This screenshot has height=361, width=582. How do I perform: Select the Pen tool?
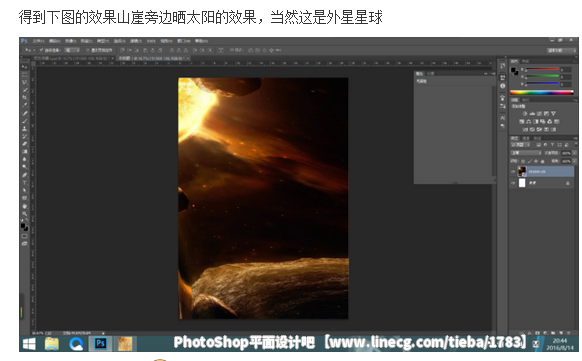tap(25, 175)
